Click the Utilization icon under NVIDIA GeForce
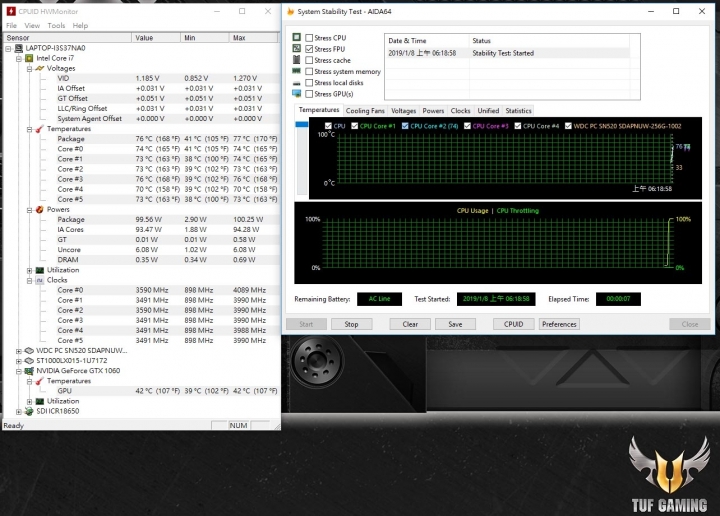This screenshot has height=516, width=720. (39, 401)
